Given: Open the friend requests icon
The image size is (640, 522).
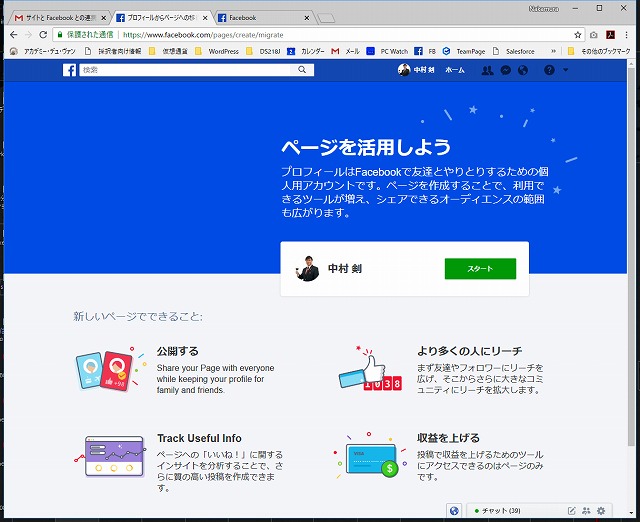Looking at the screenshot, I should pyautogui.click(x=487, y=70).
